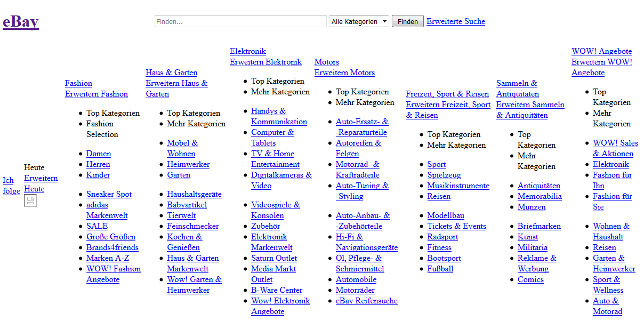Open the Haus & Garten category menu

(x=172, y=73)
